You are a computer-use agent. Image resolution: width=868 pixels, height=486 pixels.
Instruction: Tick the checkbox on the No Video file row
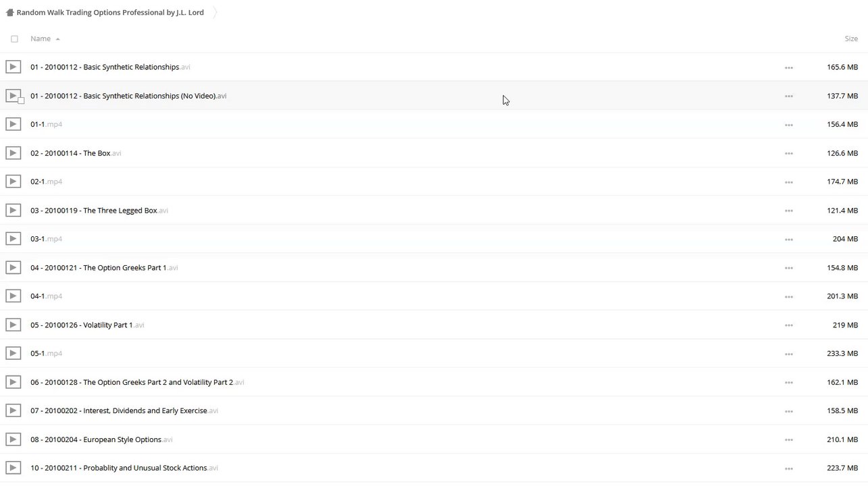pos(21,101)
